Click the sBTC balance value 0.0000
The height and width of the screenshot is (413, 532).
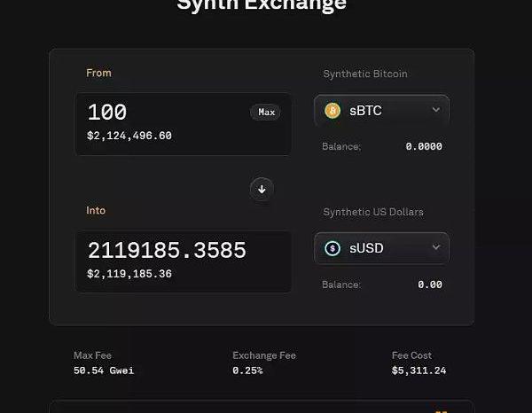coord(424,147)
